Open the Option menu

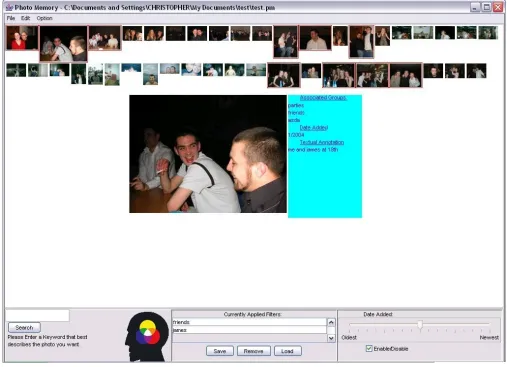tap(44, 18)
